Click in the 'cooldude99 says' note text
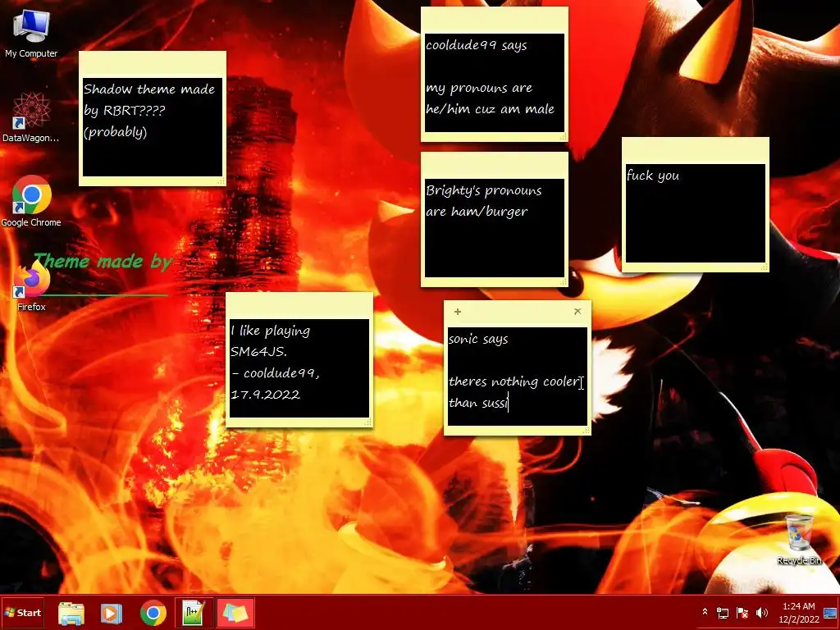 [495, 83]
